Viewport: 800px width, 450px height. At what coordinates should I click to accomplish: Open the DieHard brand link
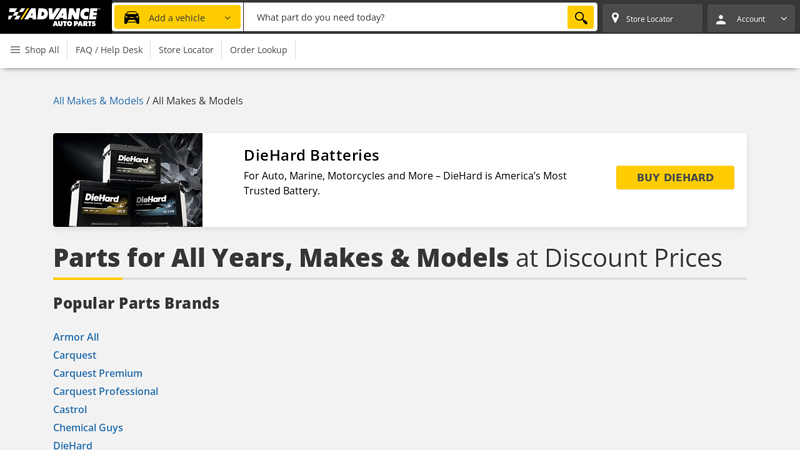coord(72,445)
